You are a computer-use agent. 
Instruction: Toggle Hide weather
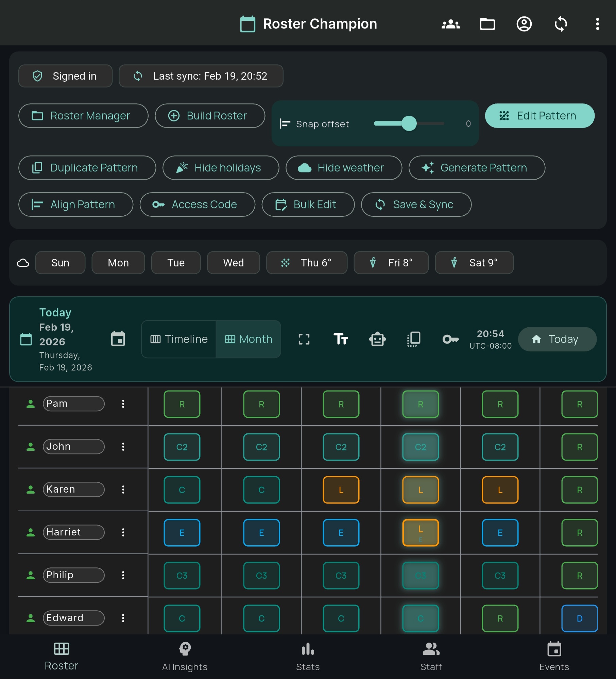(343, 168)
